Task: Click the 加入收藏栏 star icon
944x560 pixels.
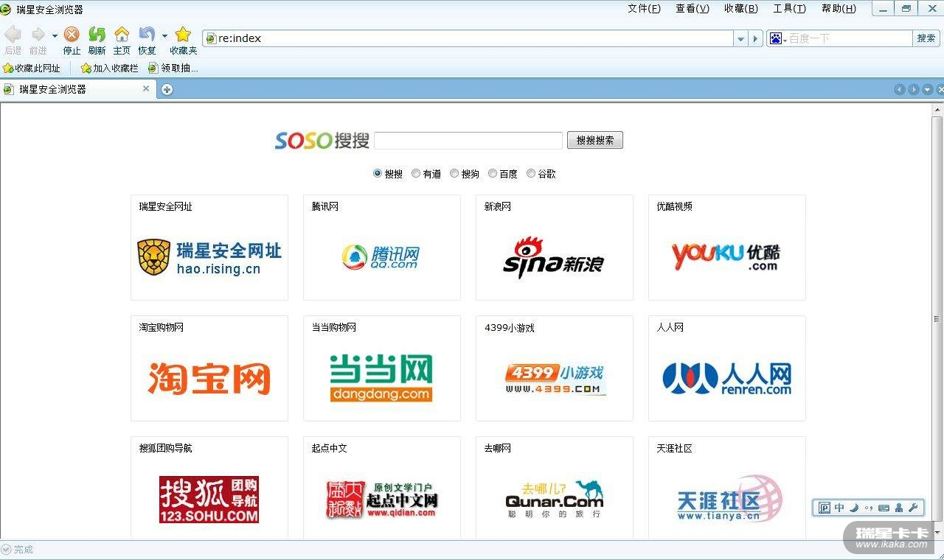Action: 86,69
